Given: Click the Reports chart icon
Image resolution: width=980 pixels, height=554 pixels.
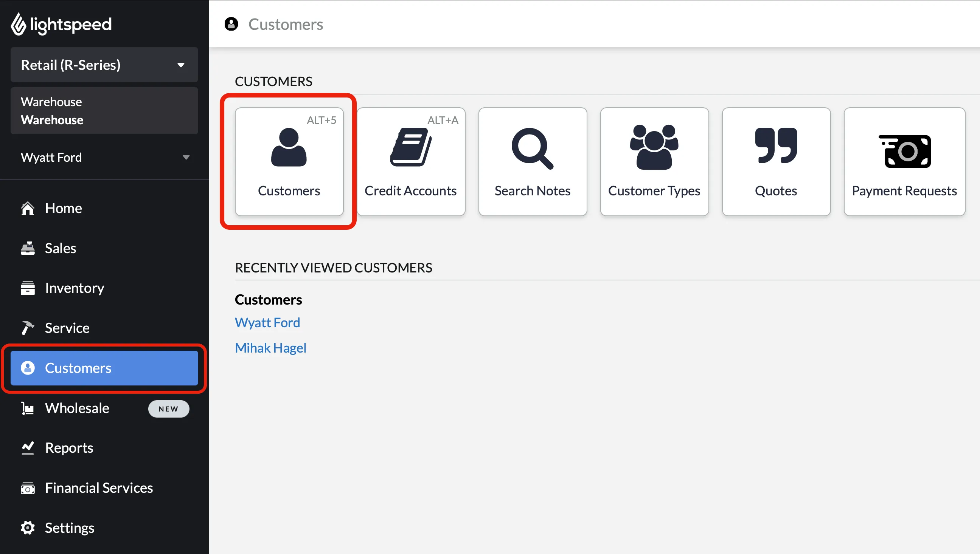Looking at the screenshot, I should pyautogui.click(x=27, y=448).
